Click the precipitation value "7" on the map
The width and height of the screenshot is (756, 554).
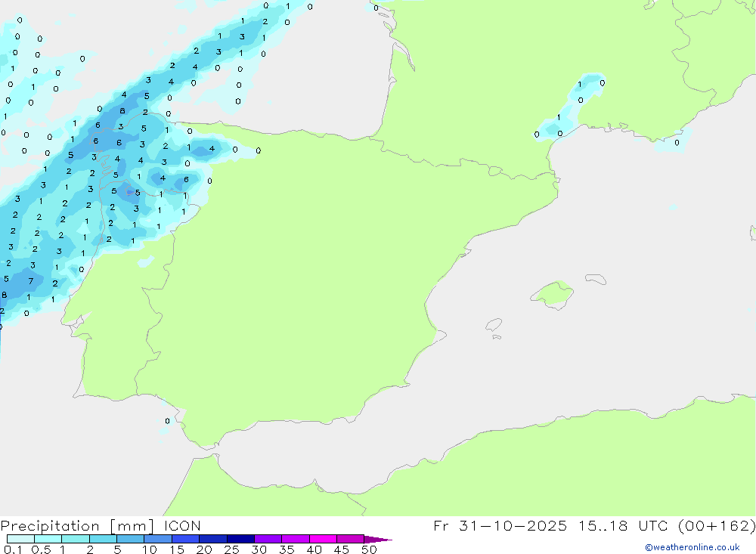[x=31, y=281]
